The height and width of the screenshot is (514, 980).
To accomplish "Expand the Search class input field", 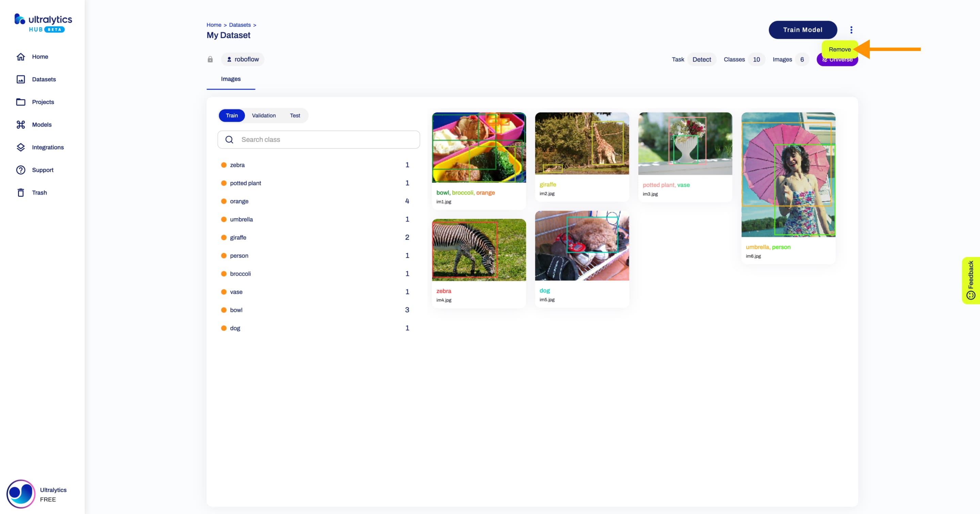I will [x=318, y=139].
